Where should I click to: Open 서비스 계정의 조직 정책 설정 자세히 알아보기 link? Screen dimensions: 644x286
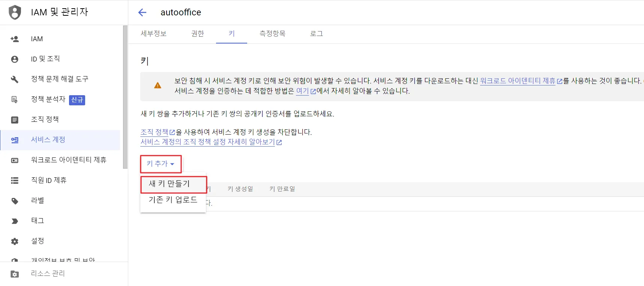pyautogui.click(x=208, y=142)
